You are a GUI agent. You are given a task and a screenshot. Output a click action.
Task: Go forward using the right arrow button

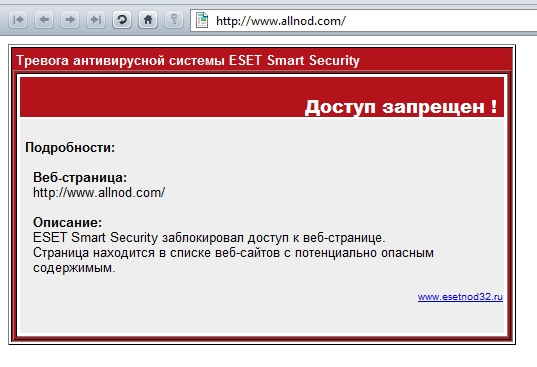70,20
